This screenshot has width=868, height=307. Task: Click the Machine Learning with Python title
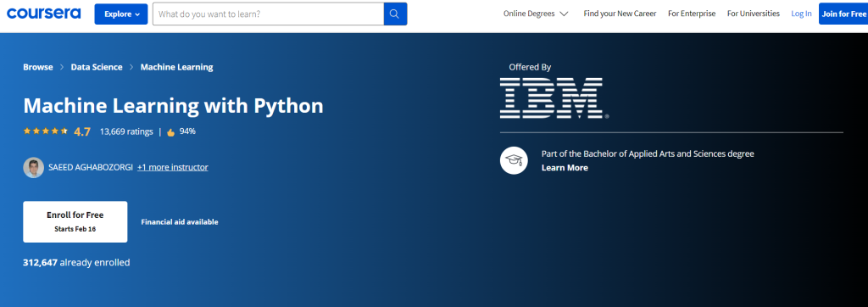click(173, 105)
